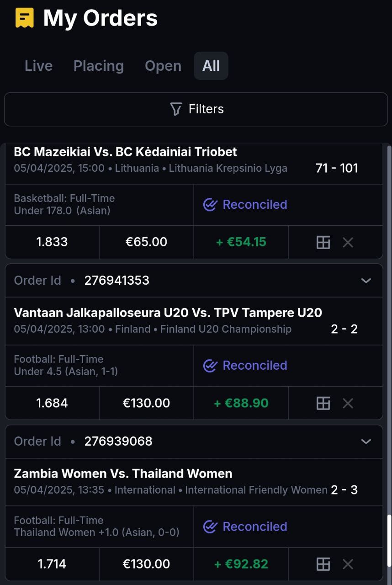392x585 pixels.
Task: Open Zambia Women Vs. Thailand Women match
Action: (123, 473)
